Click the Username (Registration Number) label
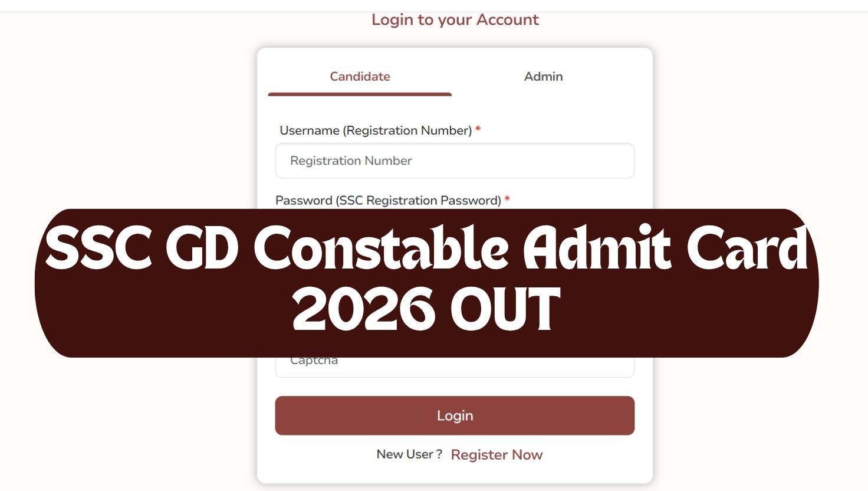The width and height of the screenshot is (868, 491). (x=376, y=130)
